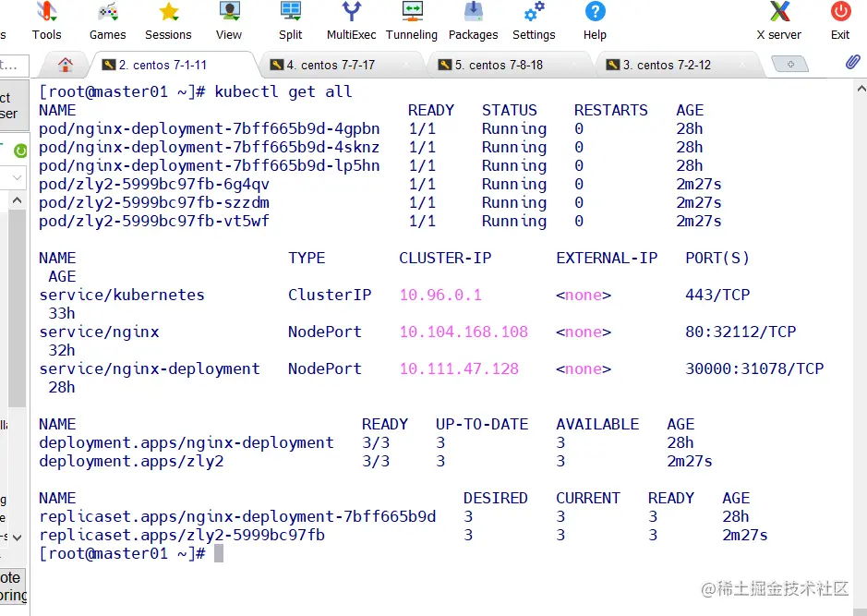The height and width of the screenshot is (616, 867).
Task: Click the RESTARTS column header
Action: (x=611, y=110)
